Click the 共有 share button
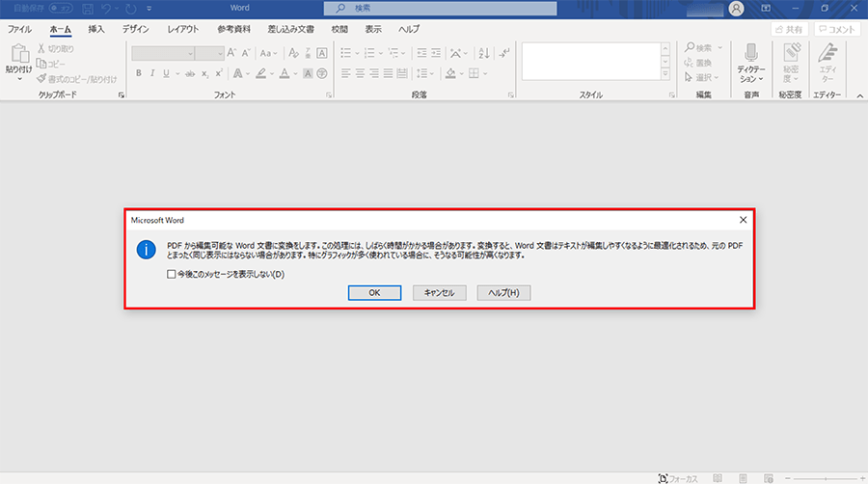Image resolution: width=868 pixels, height=484 pixels. pyautogui.click(x=790, y=29)
